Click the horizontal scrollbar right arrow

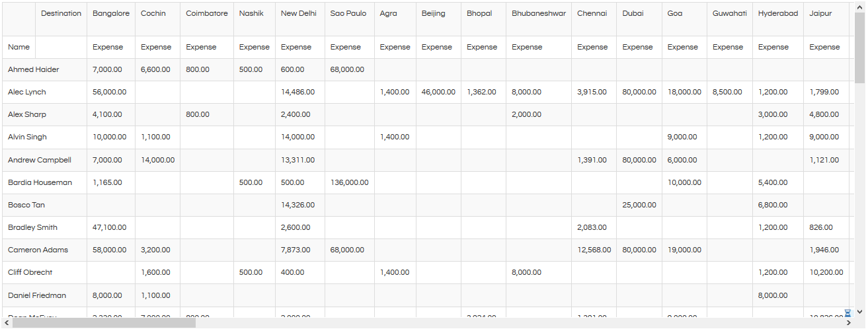point(849,323)
